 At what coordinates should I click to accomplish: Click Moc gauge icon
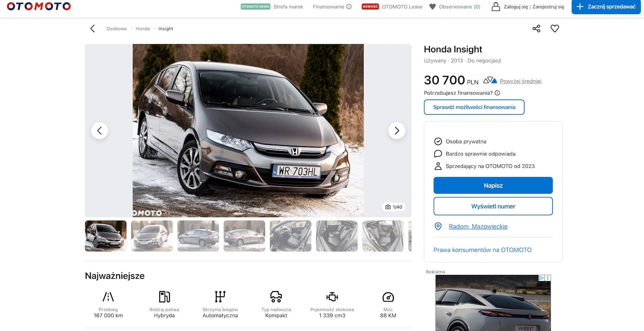tap(388, 297)
